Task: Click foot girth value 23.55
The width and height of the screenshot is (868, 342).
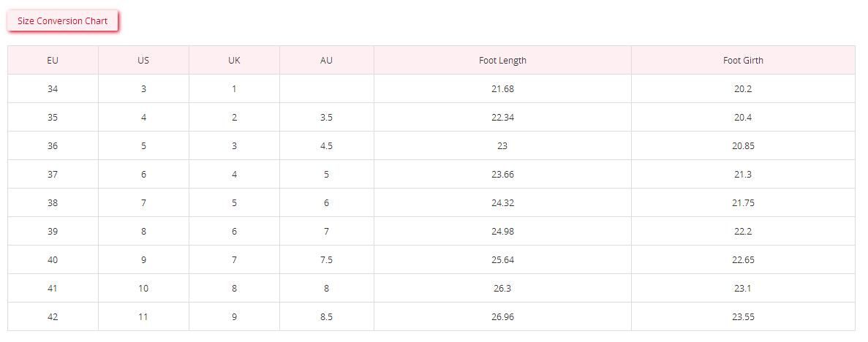Action: pyautogui.click(x=743, y=316)
